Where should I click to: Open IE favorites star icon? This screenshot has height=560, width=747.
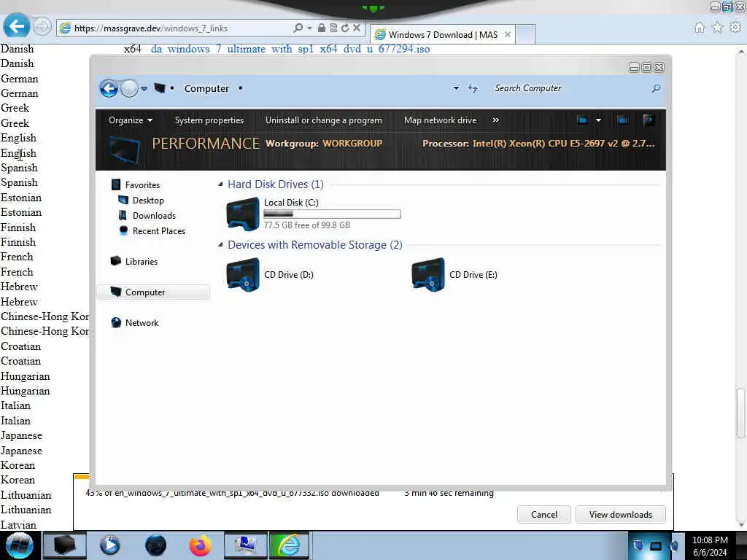718,28
